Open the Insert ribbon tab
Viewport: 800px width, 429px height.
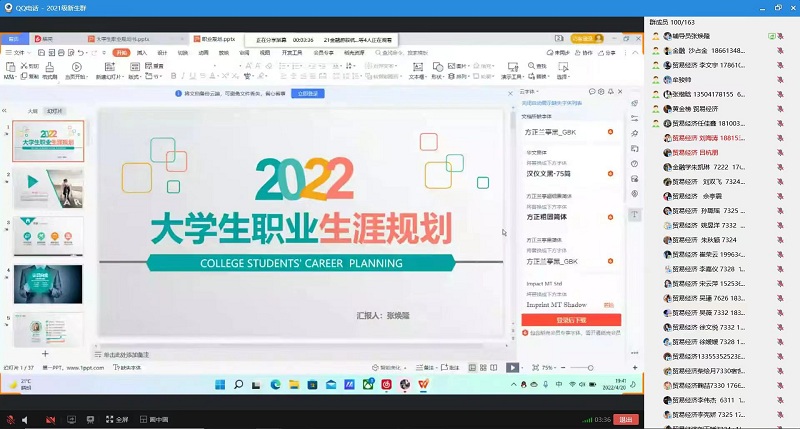(x=142, y=52)
